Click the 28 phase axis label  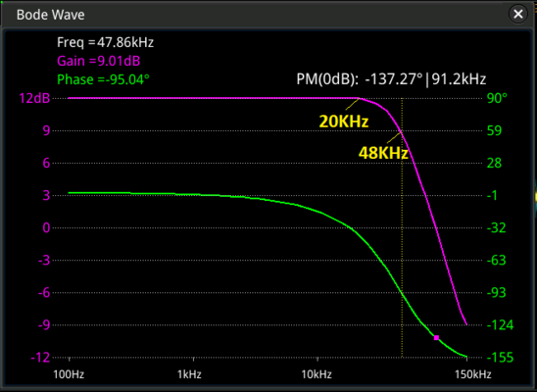point(494,163)
